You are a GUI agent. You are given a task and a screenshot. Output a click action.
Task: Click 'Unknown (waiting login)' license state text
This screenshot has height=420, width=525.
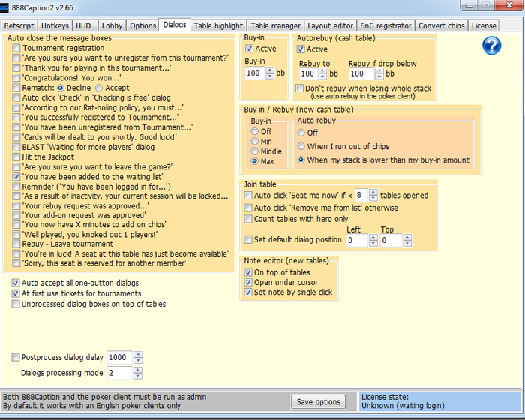(403, 406)
